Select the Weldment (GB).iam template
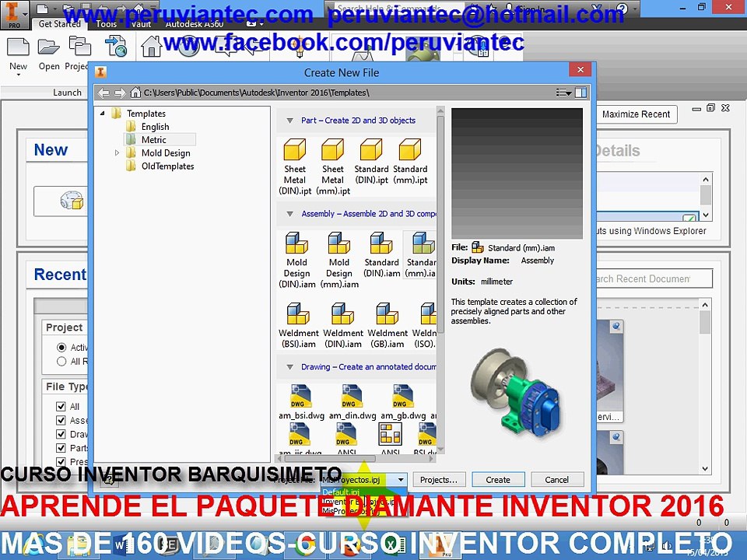This screenshot has width=747, height=560. 388,326
